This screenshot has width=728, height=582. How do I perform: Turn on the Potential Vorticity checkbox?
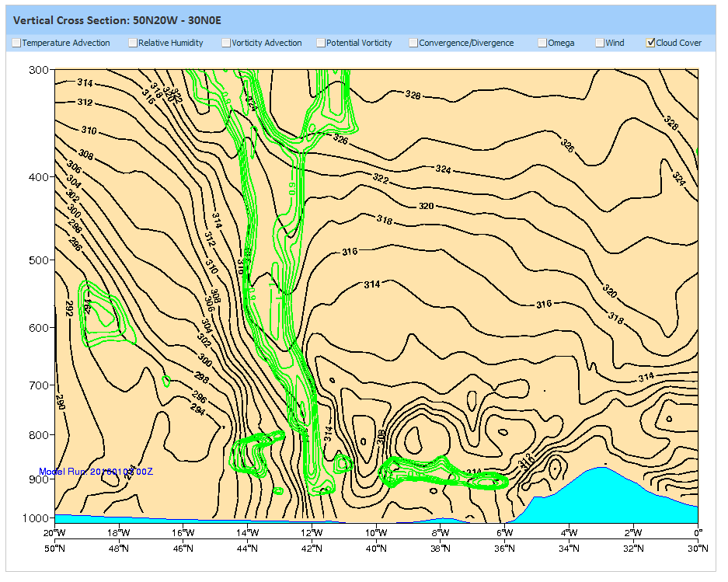(x=321, y=44)
